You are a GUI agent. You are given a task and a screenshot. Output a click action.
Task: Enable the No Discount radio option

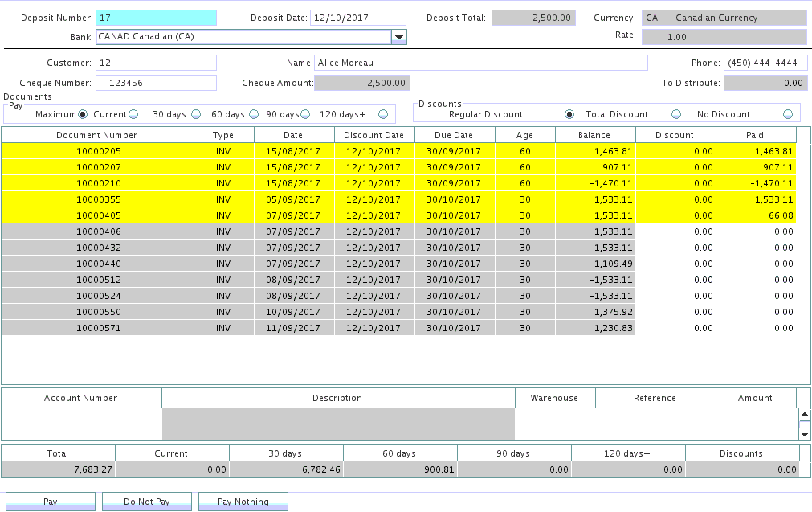(787, 114)
